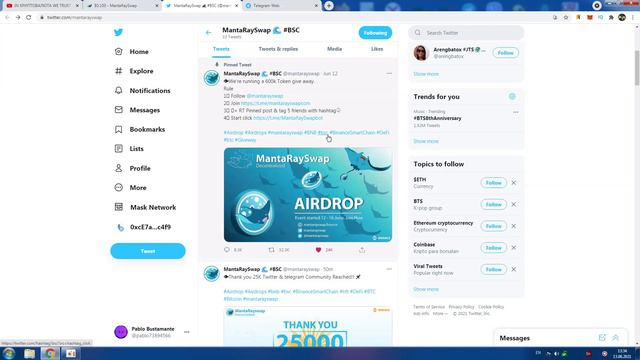Image resolution: width=640 pixels, height=360 pixels.
Task: Open #BTS8thAnniversary trend
Action: [437, 118]
